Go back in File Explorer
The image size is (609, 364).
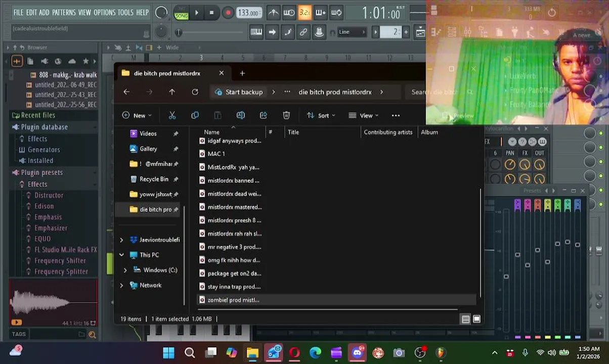coord(126,92)
